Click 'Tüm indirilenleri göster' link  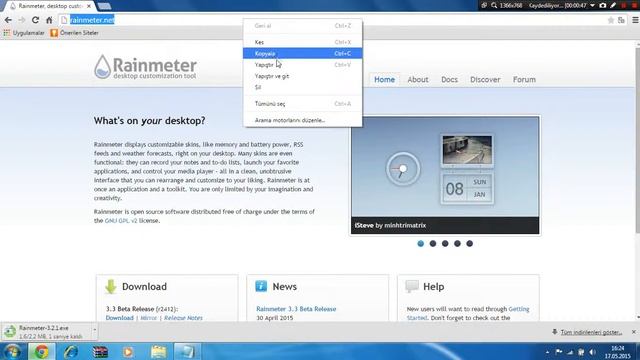(x=591, y=332)
